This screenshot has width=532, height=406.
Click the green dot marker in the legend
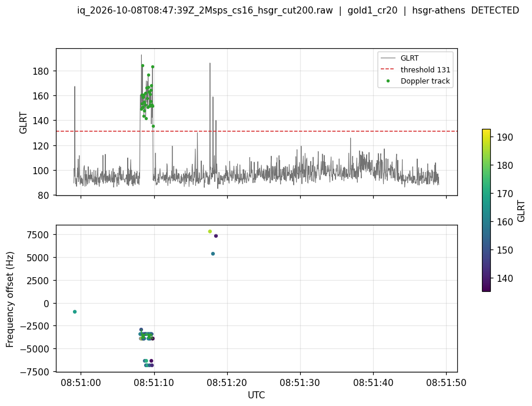[388, 81]
